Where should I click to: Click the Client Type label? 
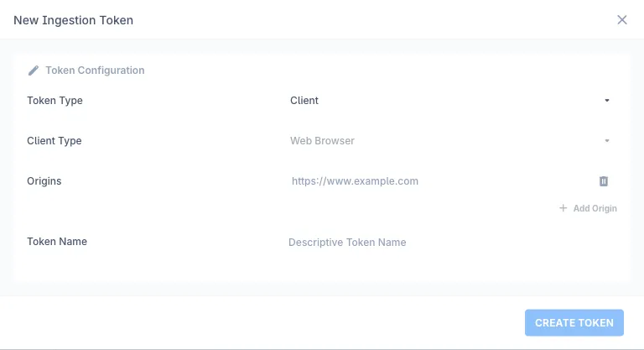(x=55, y=141)
